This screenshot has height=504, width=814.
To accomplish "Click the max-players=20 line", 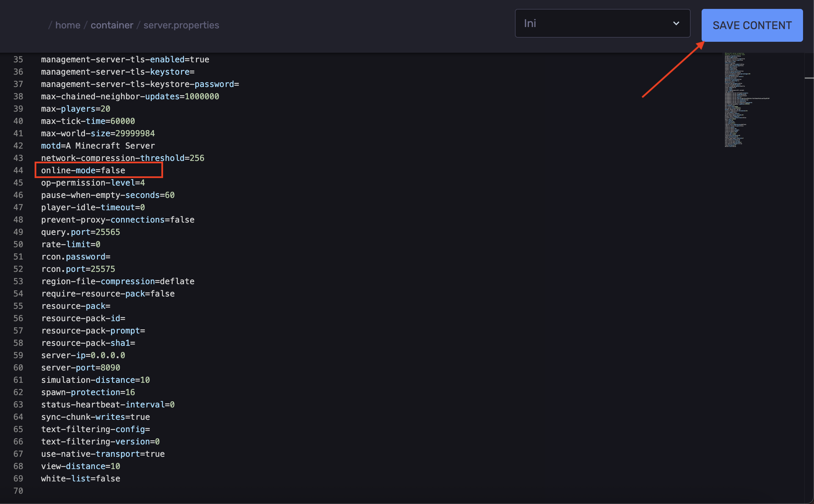I will click(75, 109).
